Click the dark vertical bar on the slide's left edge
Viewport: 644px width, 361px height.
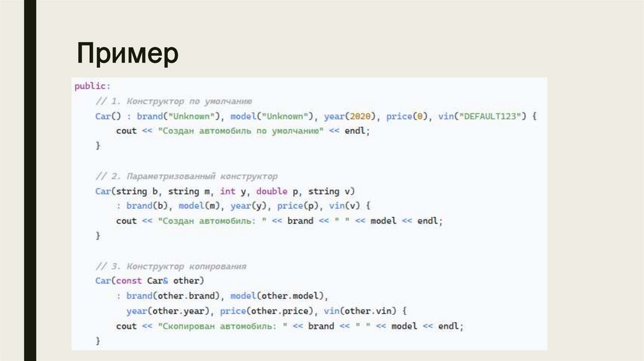[x=30, y=181]
